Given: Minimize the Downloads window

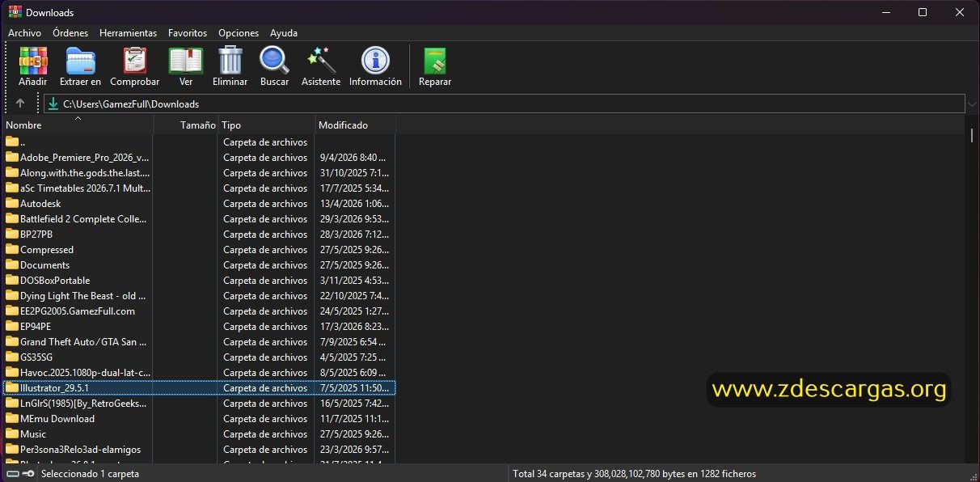Looking at the screenshot, I should tap(885, 12).
